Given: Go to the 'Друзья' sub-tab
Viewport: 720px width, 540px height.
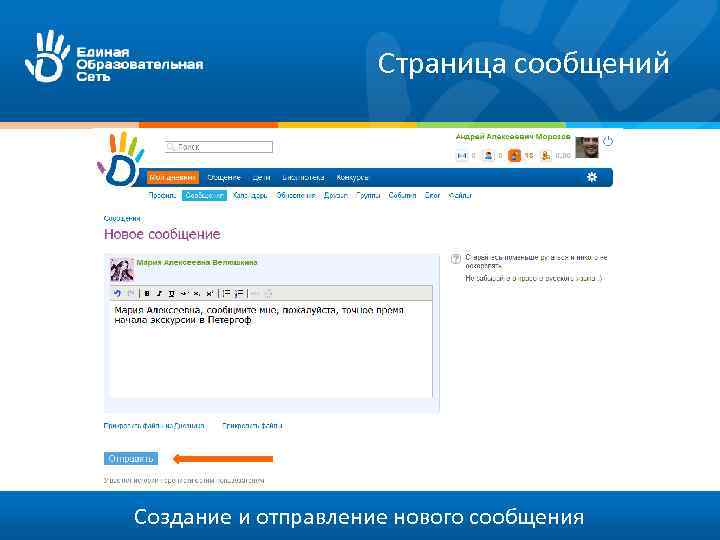Looking at the screenshot, I should 336,196.
